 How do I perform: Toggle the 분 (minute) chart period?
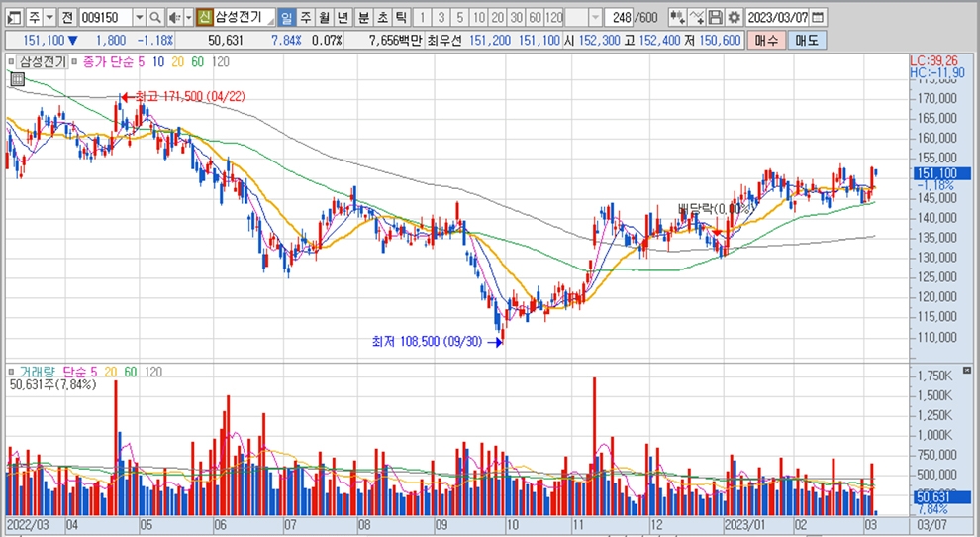[x=363, y=18]
